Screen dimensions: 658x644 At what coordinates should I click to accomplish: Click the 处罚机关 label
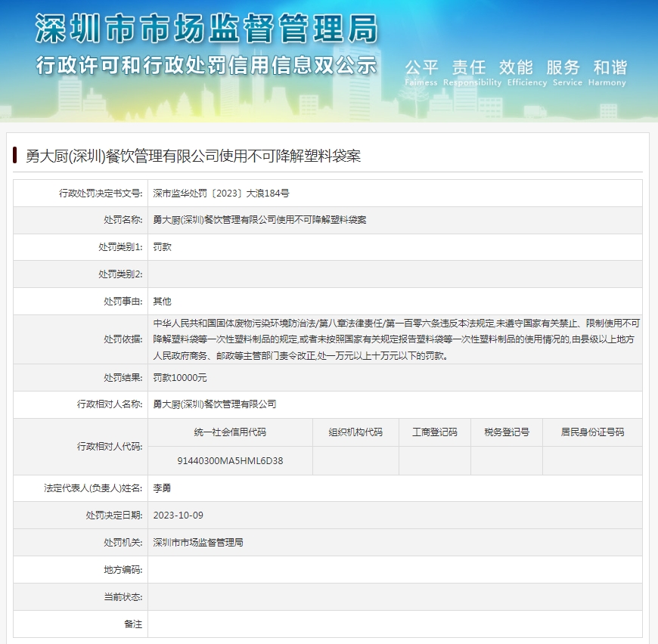[123, 543]
